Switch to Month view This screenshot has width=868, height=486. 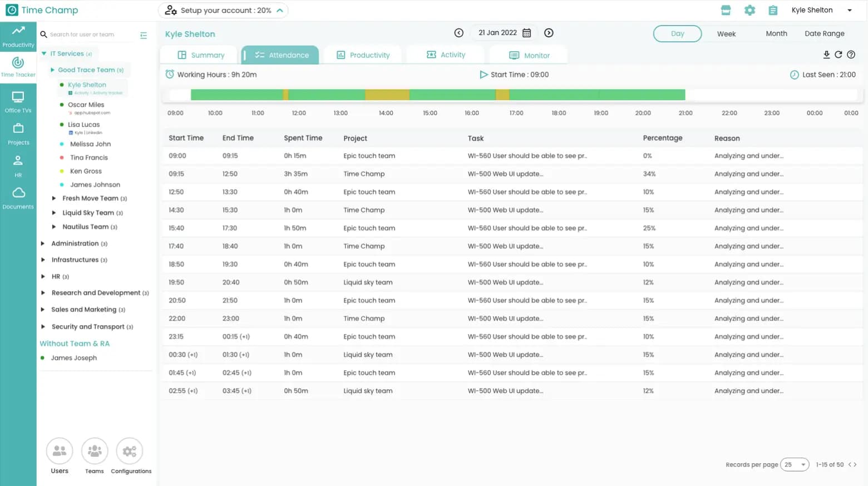[x=776, y=33]
